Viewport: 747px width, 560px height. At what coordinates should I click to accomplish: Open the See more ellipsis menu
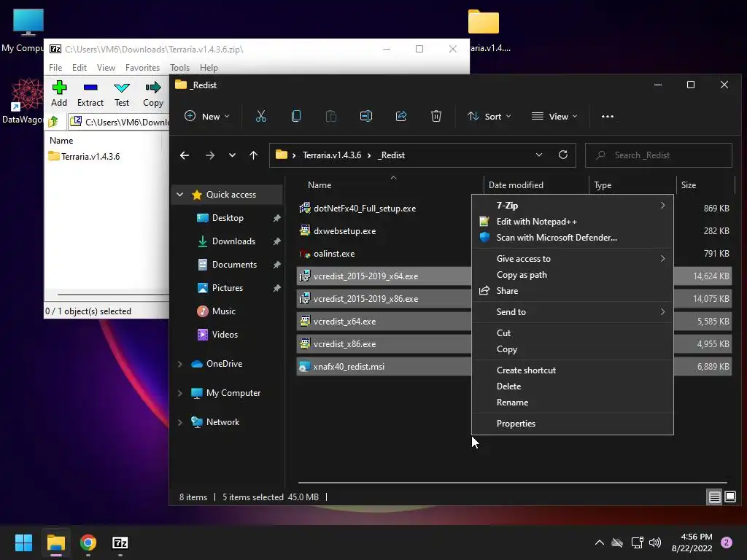[x=608, y=116]
